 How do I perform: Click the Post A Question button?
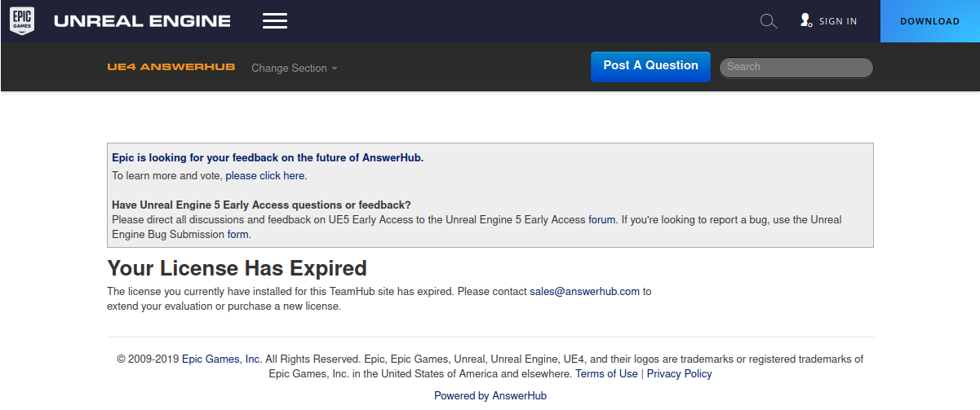click(x=650, y=66)
